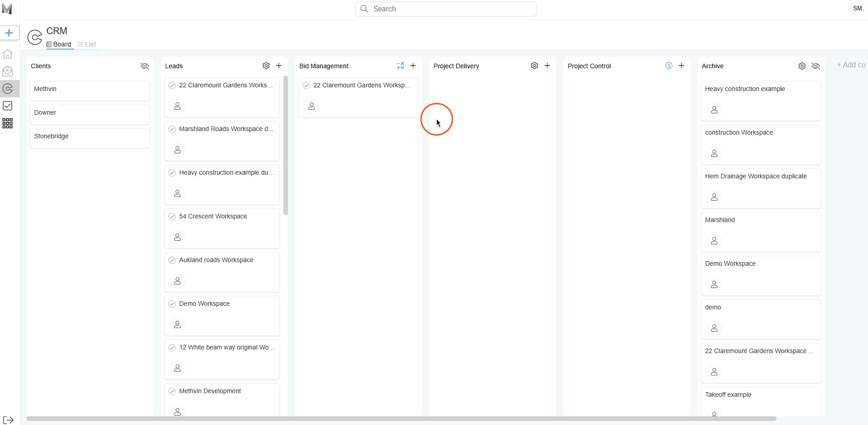
Task: Click the Search input field
Action: pos(446,9)
